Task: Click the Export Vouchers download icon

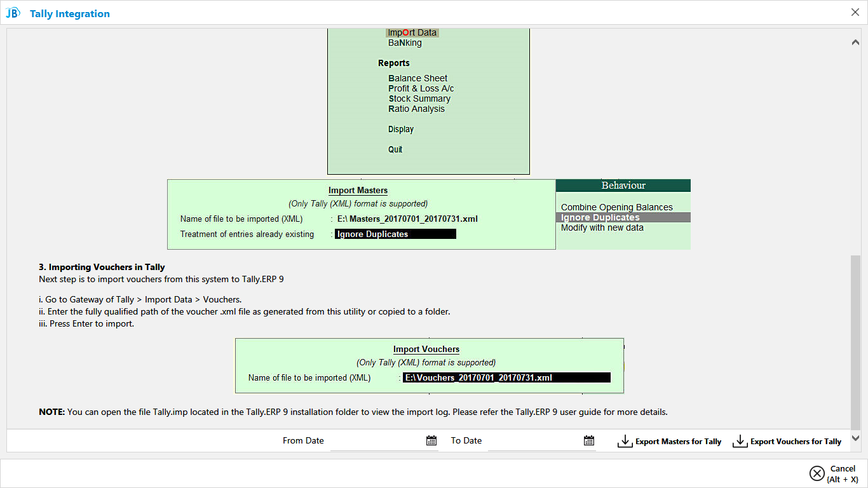Action: click(x=740, y=441)
